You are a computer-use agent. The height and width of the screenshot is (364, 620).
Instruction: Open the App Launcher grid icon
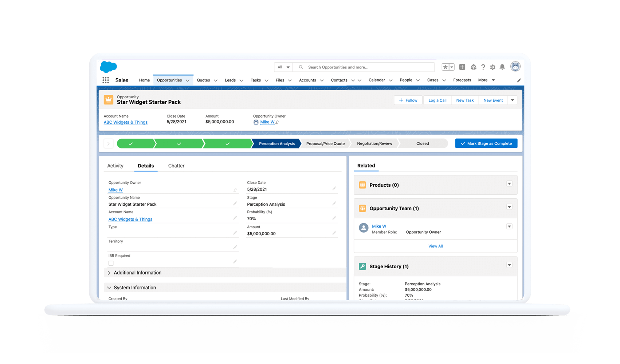pos(106,80)
